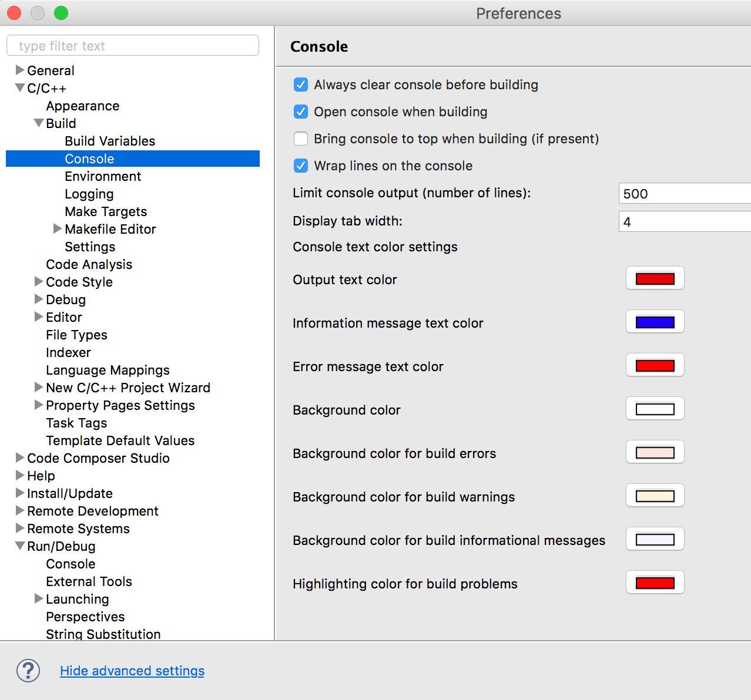Expand the Code Composer Studio node

(20, 458)
